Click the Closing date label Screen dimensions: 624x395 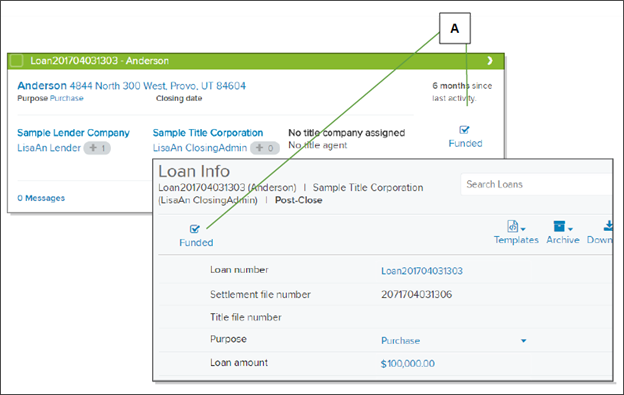click(x=179, y=98)
